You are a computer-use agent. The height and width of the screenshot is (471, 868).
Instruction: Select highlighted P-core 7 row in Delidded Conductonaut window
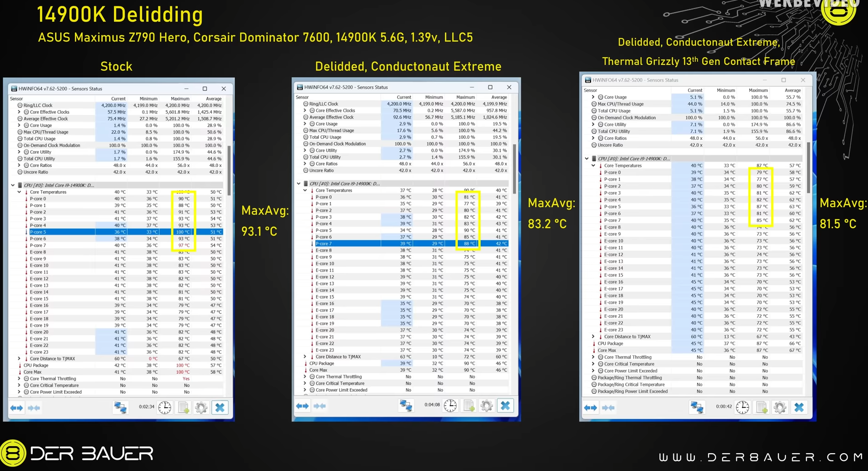pos(402,244)
